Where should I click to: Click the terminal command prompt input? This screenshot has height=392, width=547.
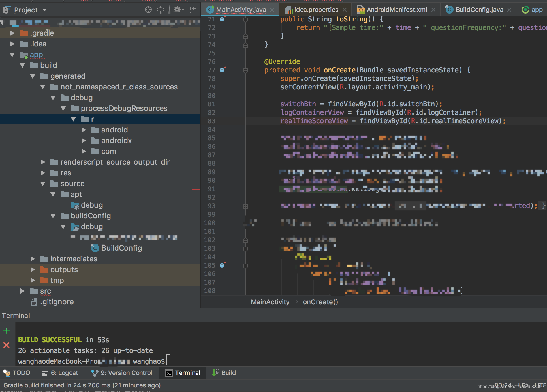coord(168,360)
